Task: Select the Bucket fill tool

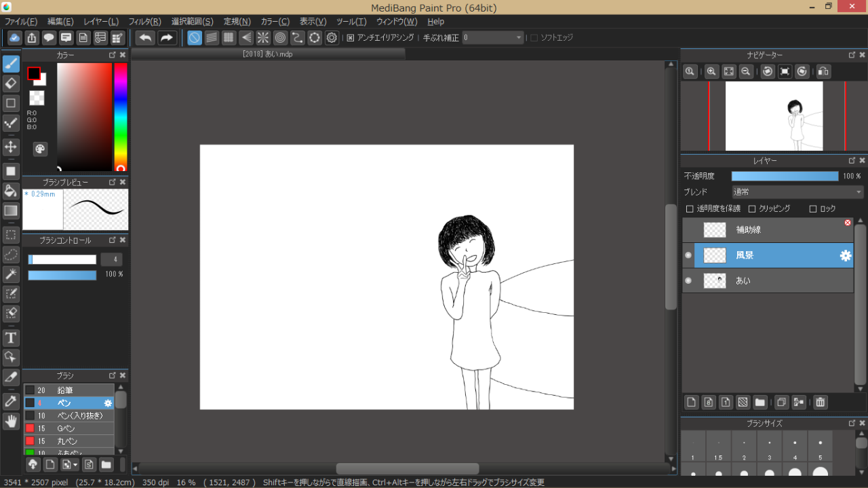Action: tap(11, 190)
